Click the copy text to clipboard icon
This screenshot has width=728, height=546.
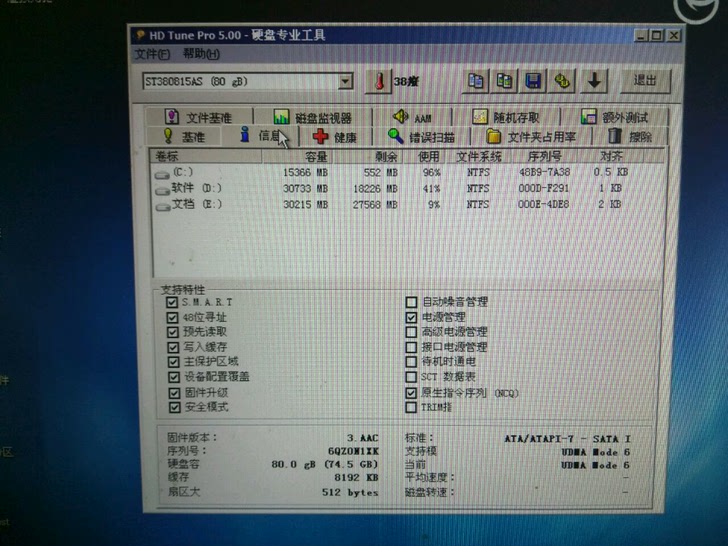[475, 81]
